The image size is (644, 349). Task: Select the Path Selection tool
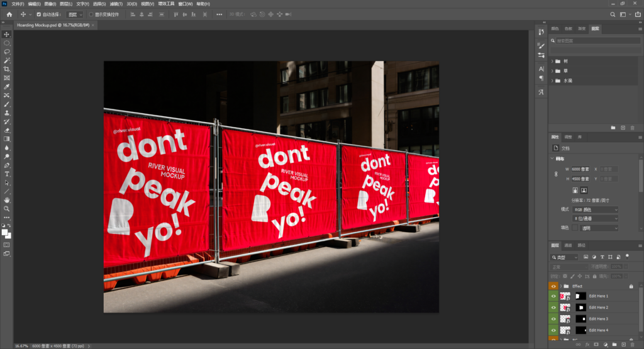click(6, 183)
